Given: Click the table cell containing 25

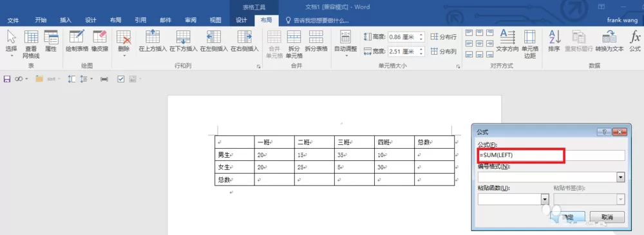Looking at the screenshot, I should pyautogui.click(x=314, y=167).
